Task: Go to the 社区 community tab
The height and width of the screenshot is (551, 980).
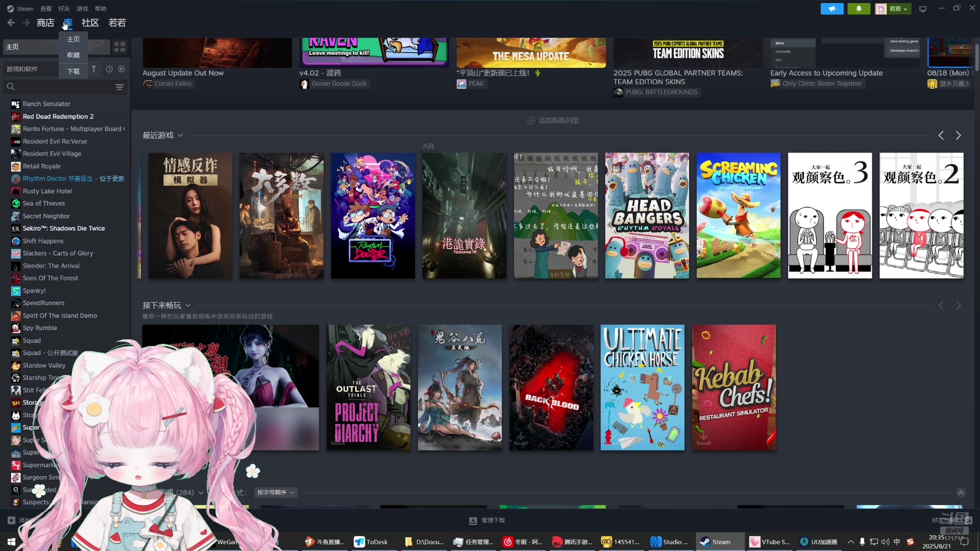Action: point(90,23)
